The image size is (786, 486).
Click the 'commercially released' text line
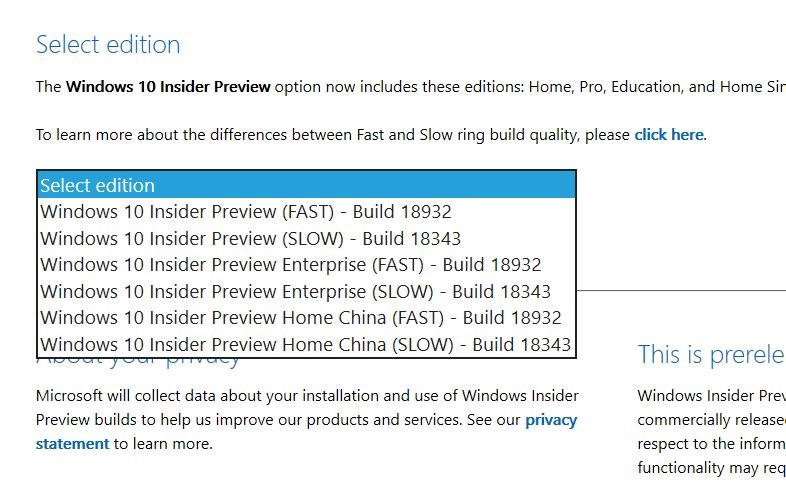pyautogui.click(x=710, y=420)
